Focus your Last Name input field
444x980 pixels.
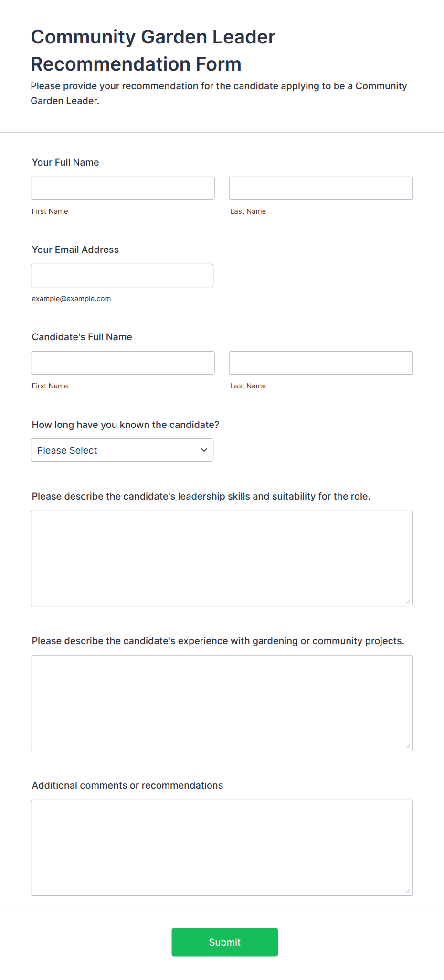click(x=321, y=188)
